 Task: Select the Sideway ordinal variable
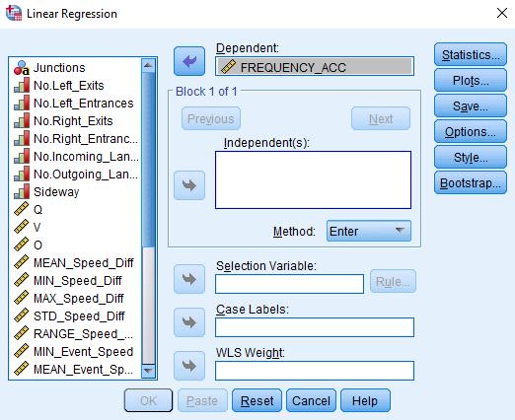46,192
